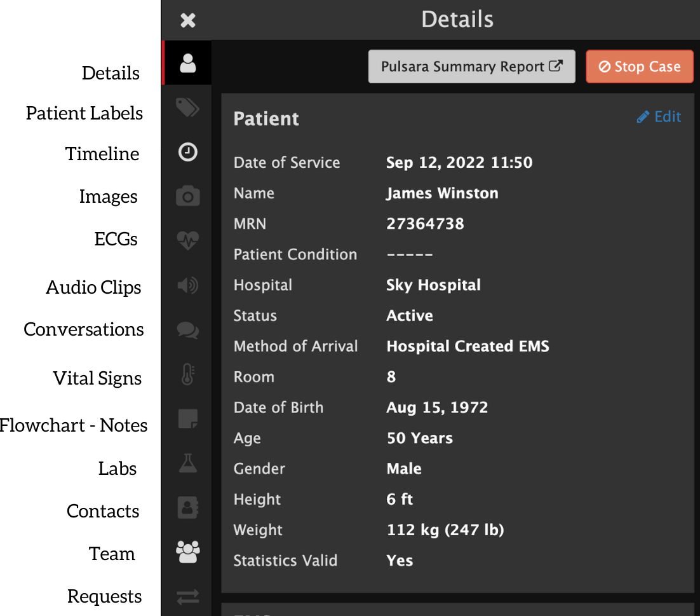Click the Hospital Created EMS value
Viewport: 700px width, 616px height.
(x=468, y=346)
